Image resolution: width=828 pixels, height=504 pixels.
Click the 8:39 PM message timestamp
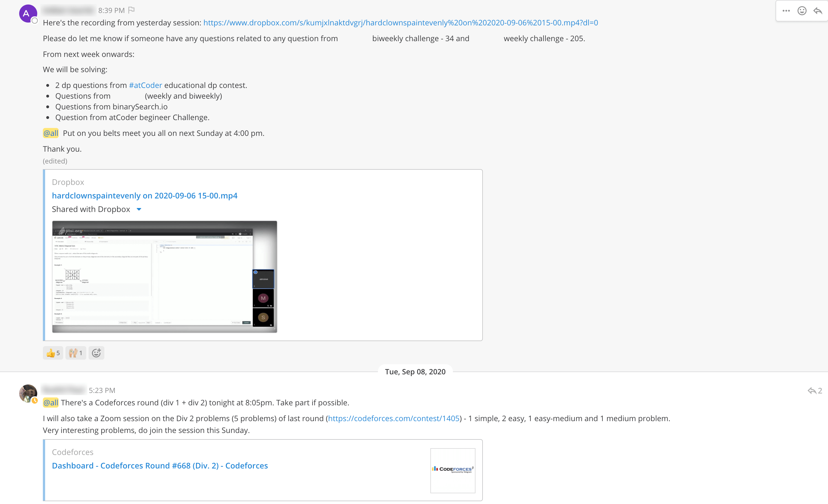(111, 10)
